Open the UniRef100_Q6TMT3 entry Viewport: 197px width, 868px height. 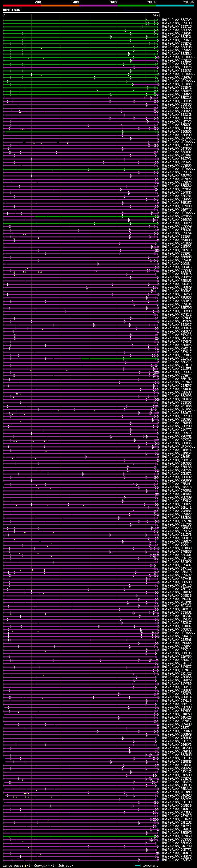click(x=177, y=365)
